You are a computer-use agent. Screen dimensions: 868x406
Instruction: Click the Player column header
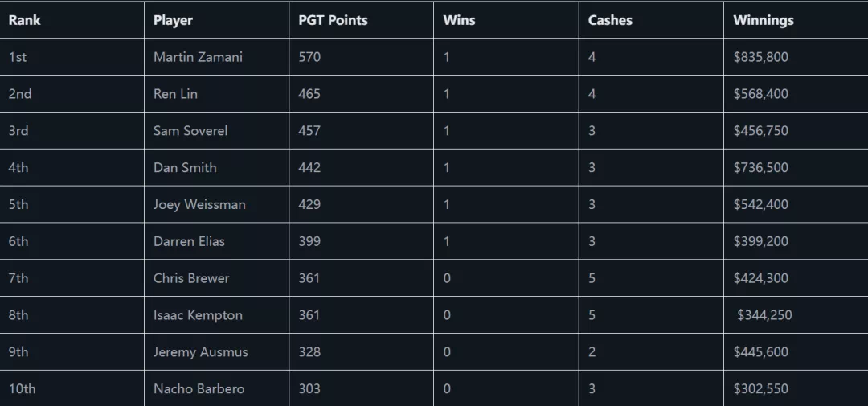(x=173, y=20)
